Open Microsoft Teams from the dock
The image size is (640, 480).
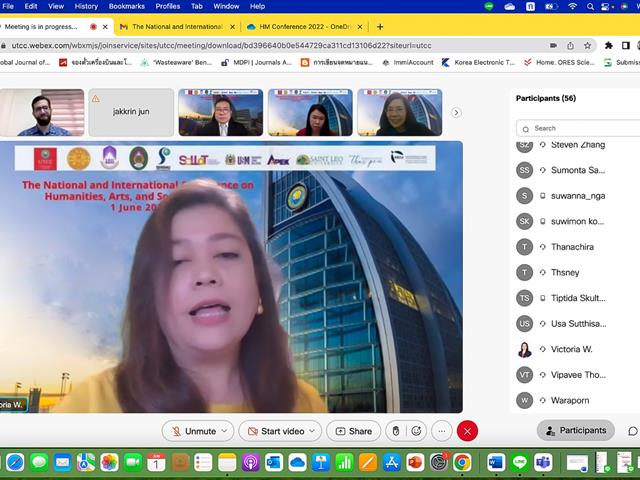coord(543,462)
